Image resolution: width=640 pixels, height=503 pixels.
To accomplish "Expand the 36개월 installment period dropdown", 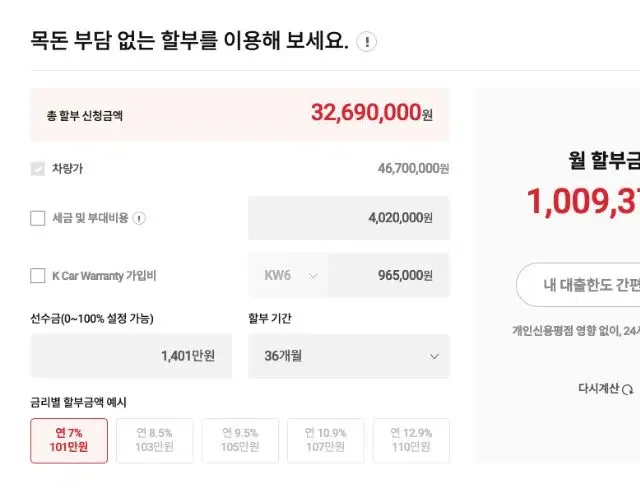I will click(x=348, y=356).
